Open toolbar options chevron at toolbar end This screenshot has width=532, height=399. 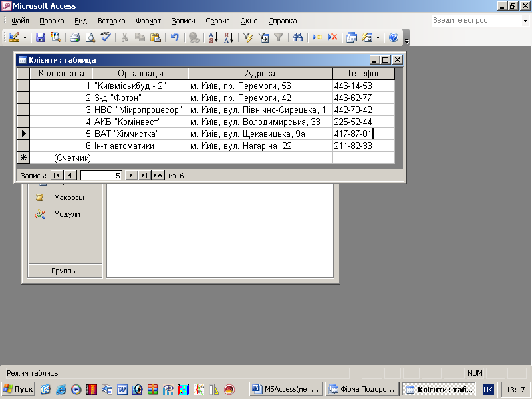tap(406, 38)
